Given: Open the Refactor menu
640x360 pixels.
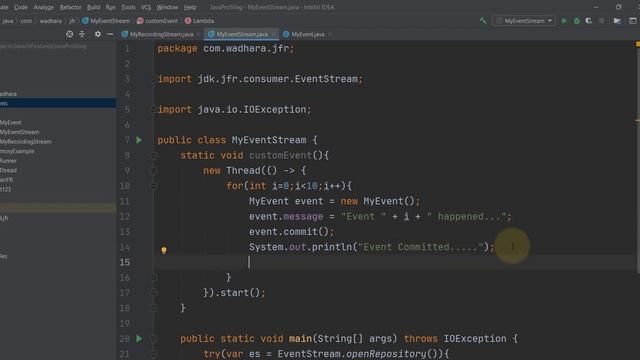Looking at the screenshot, I should tap(70, 7).
